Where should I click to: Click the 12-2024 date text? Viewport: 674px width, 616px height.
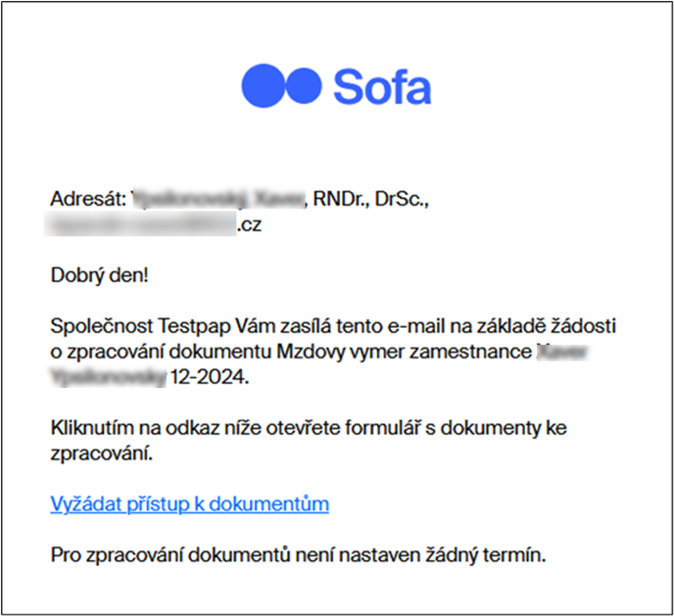210,377
